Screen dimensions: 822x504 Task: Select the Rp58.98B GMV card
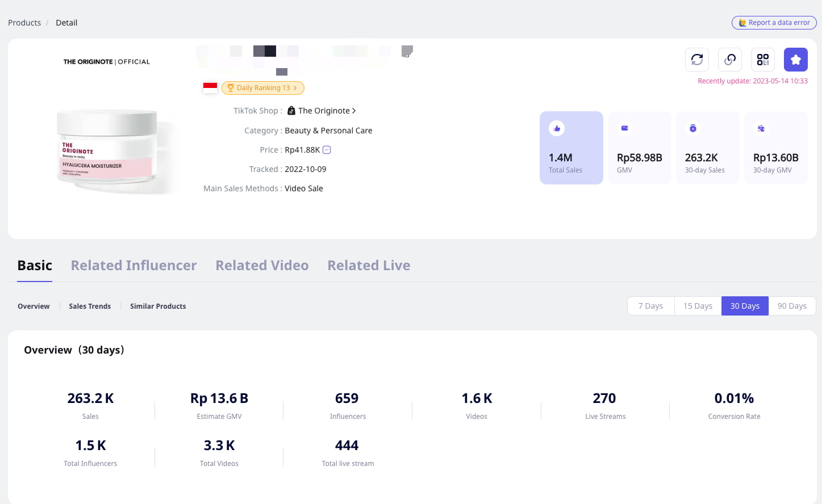click(639, 148)
